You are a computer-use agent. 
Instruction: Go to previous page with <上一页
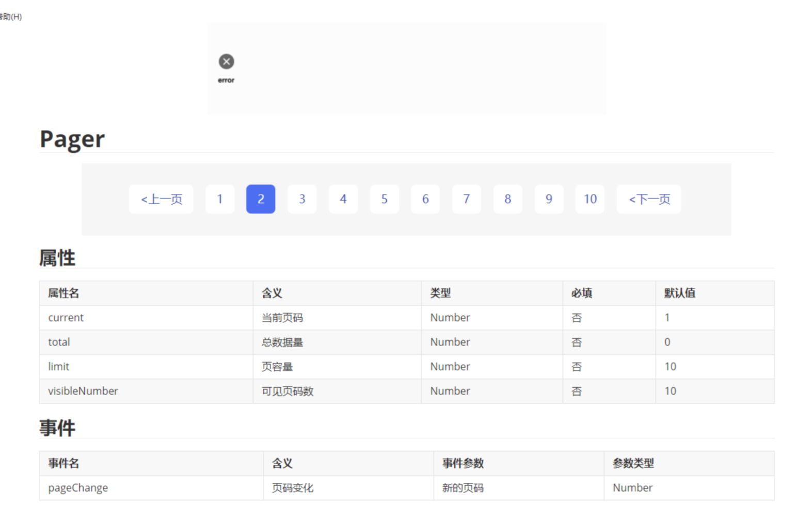coord(161,199)
